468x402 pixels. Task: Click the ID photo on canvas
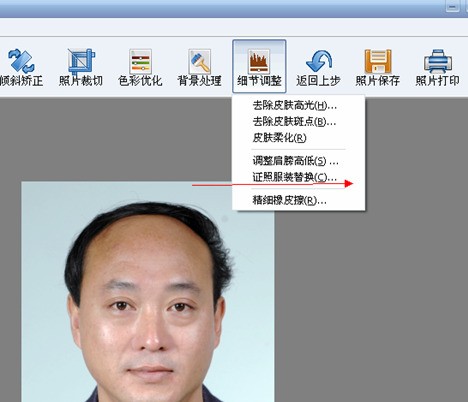tap(148, 292)
